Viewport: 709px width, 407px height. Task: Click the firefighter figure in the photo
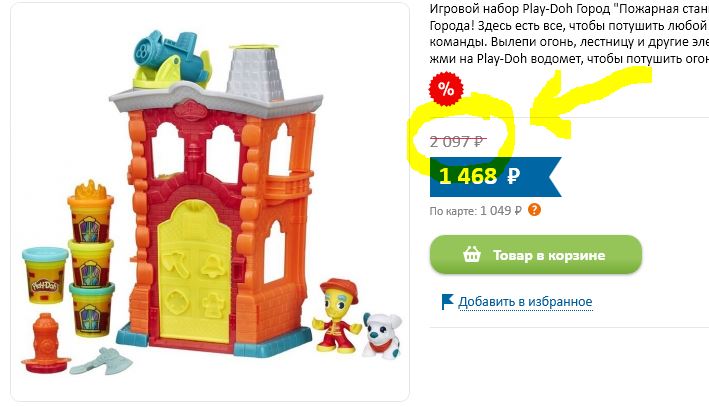(337, 315)
